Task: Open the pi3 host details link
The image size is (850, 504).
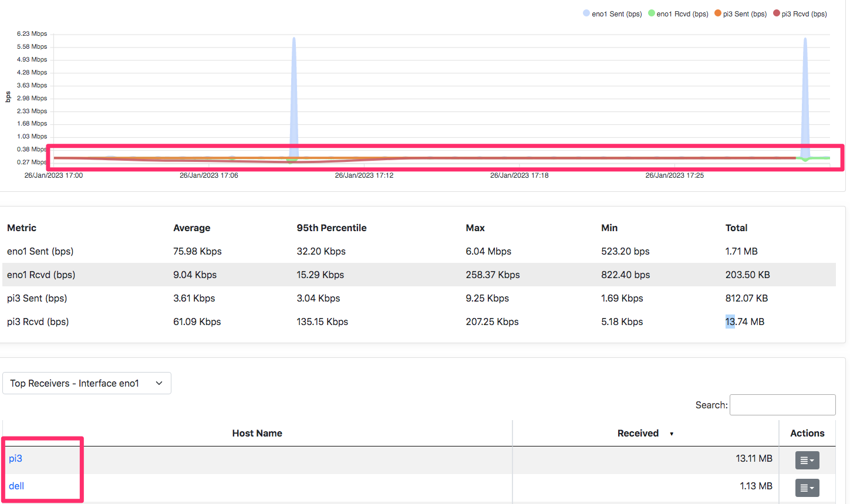Action: coord(15,458)
